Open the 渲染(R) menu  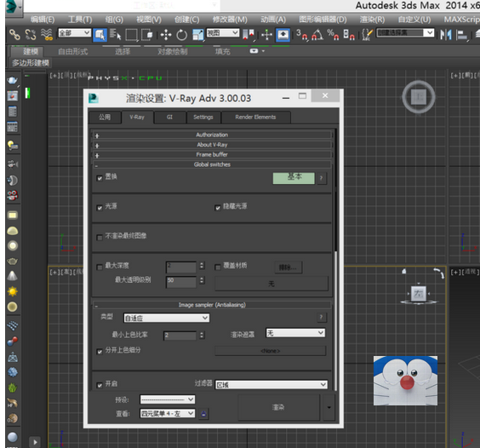(x=372, y=20)
